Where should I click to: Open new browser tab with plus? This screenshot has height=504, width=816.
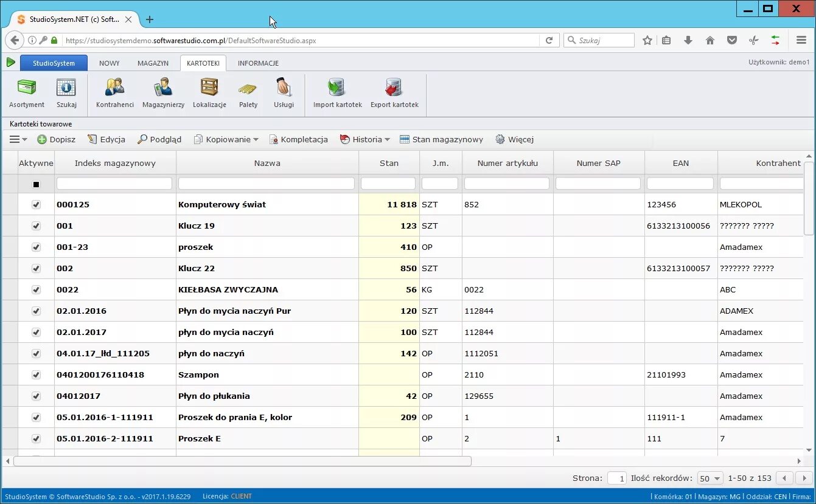pyautogui.click(x=150, y=19)
